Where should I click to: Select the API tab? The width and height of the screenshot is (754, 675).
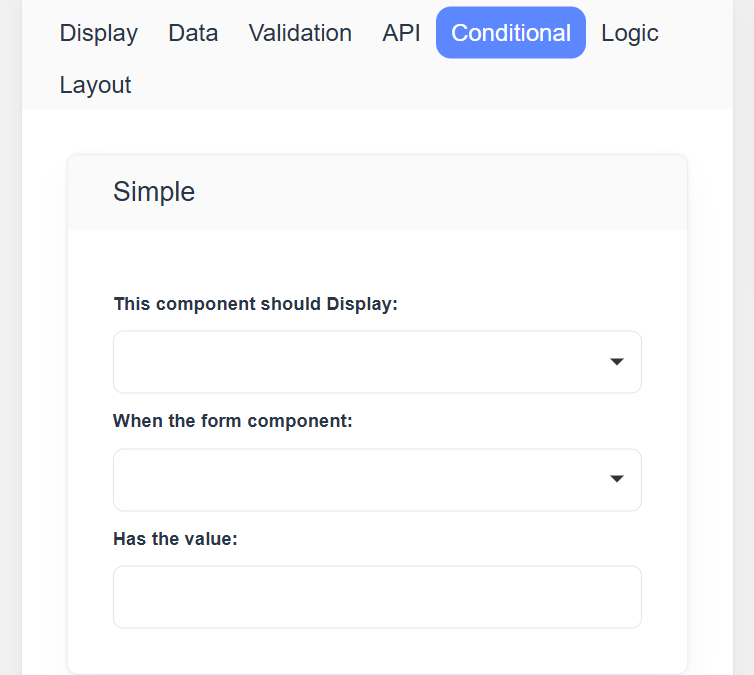(401, 33)
